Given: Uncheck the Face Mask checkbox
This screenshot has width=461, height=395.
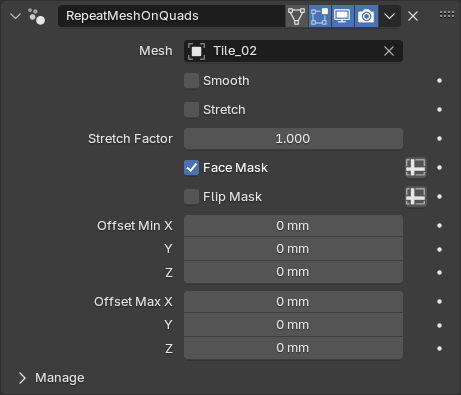Looking at the screenshot, I should [x=191, y=168].
